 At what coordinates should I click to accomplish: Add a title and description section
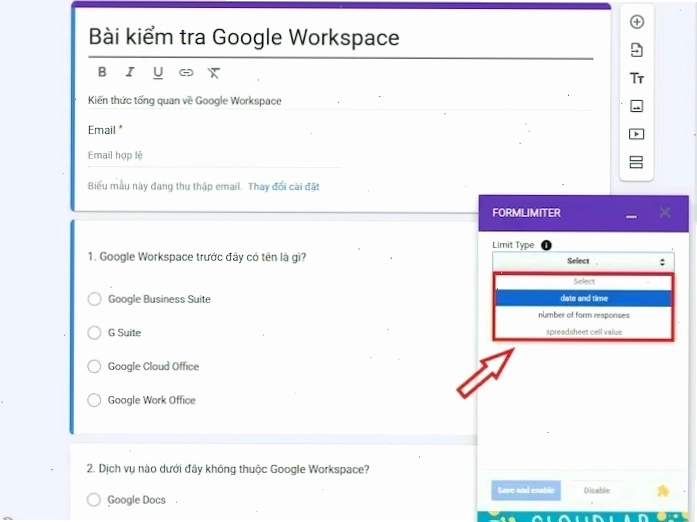point(637,78)
